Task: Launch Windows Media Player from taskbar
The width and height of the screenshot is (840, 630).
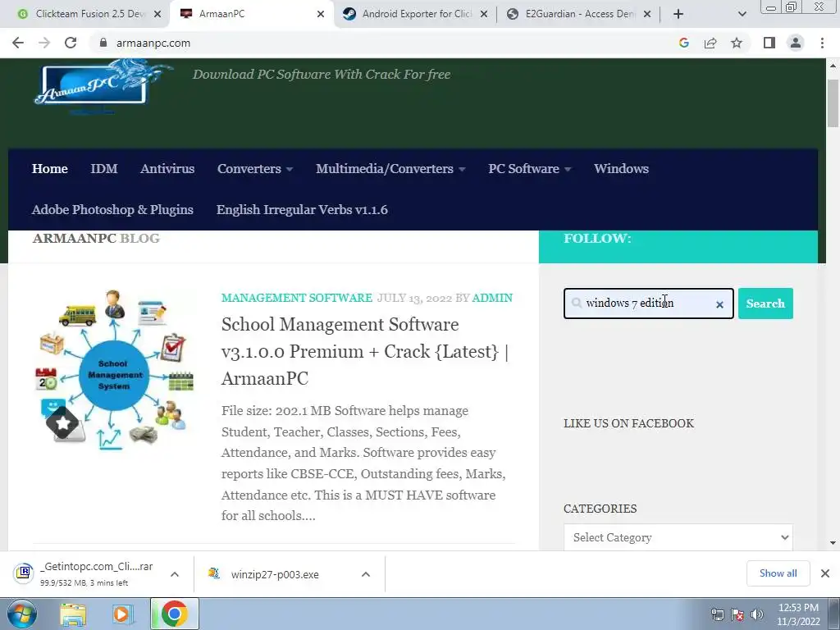Action: point(123,614)
